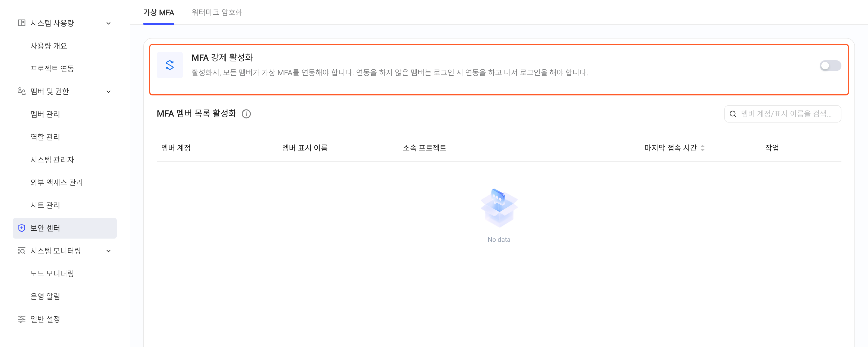
Task: Switch to the 워터마크 암호화 tab
Action: [217, 12]
